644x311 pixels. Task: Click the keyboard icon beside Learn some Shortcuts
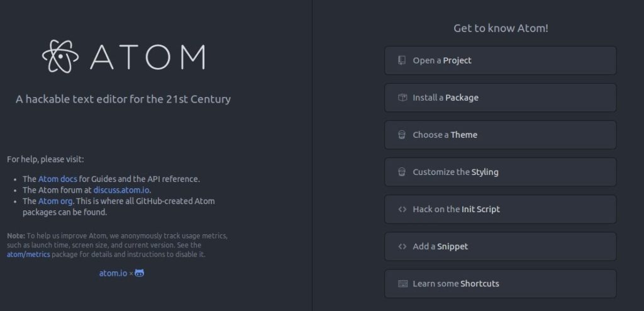(402, 283)
